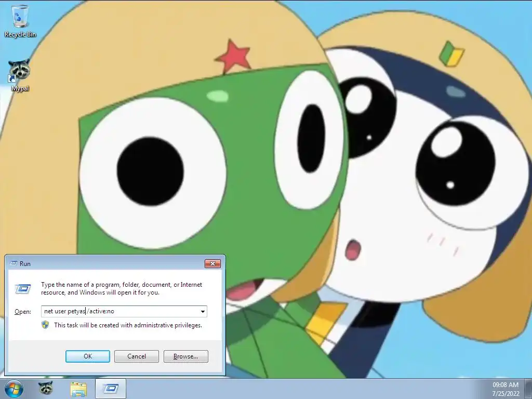532x399 pixels.
Task: Click the Run dialog title text
Action: click(x=25, y=263)
